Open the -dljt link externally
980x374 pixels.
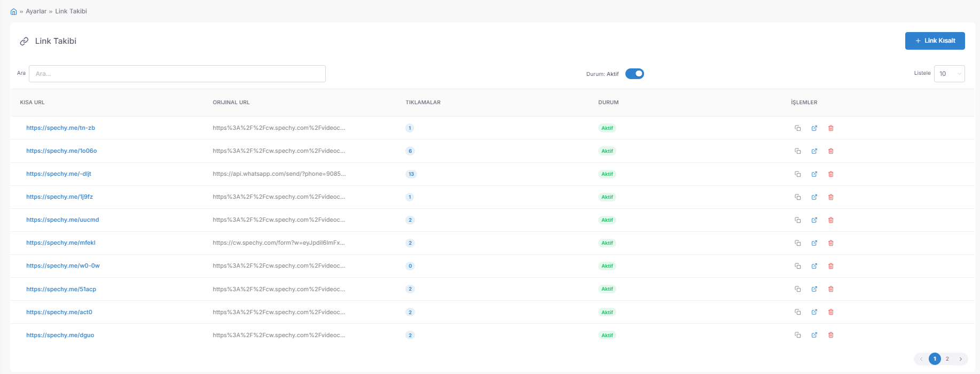(x=814, y=174)
